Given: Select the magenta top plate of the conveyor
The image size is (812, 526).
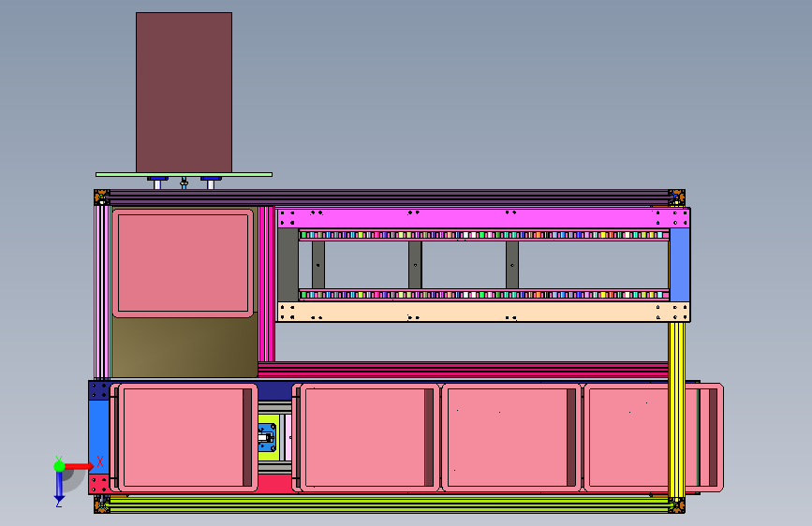Looking at the screenshot, I should [483, 218].
